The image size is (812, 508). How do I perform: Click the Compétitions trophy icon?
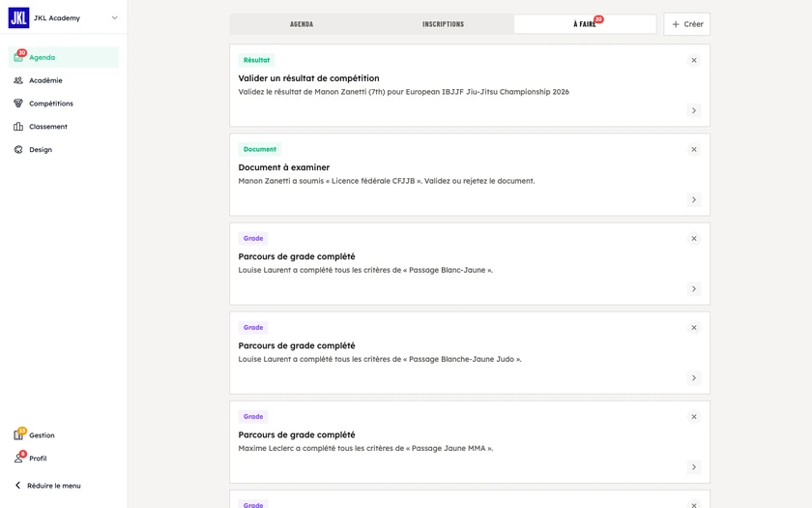click(x=18, y=104)
